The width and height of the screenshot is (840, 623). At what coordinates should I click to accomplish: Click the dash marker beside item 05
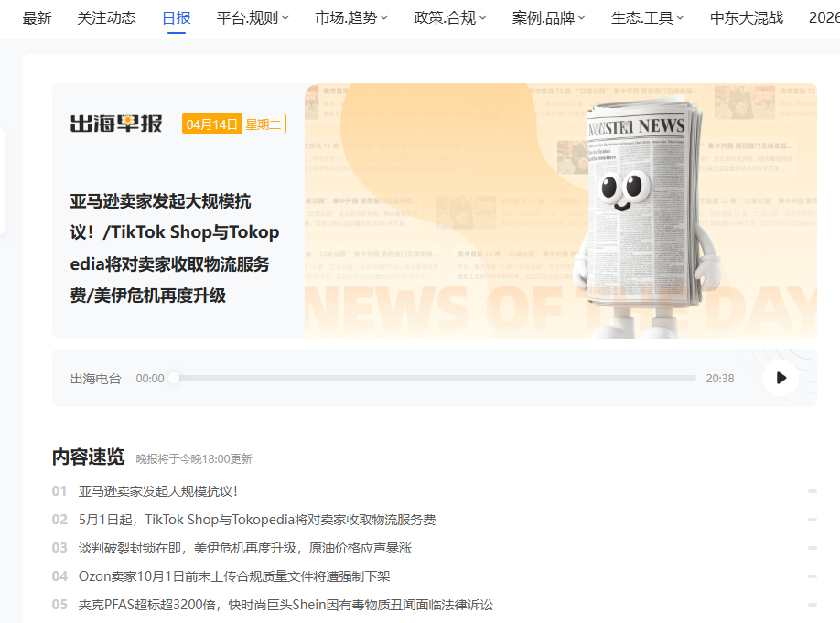pyautogui.click(x=812, y=605)
